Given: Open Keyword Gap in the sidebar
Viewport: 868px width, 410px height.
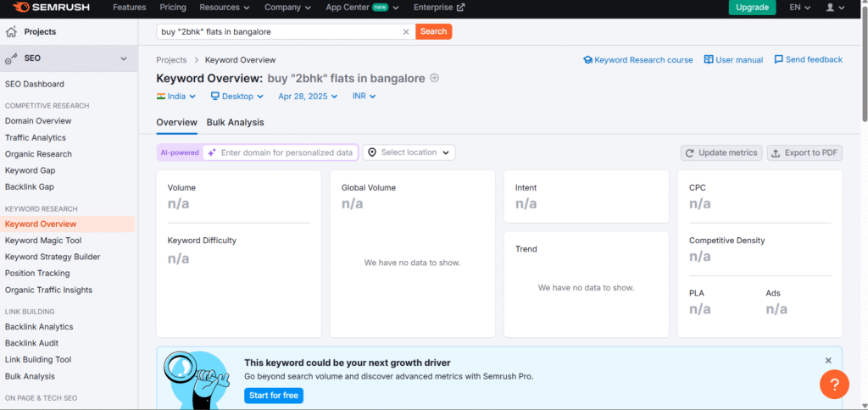Looking at the screenshot, I should click(30, 170).
